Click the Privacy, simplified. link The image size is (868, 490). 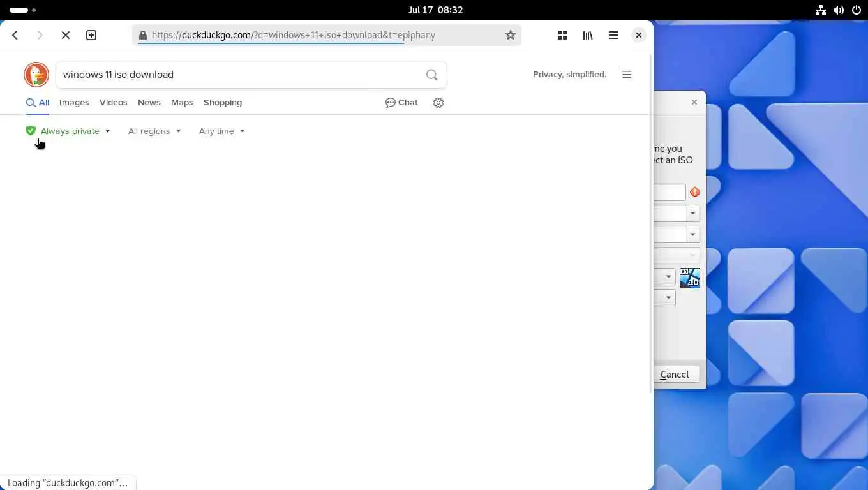[x=569, y=75]
